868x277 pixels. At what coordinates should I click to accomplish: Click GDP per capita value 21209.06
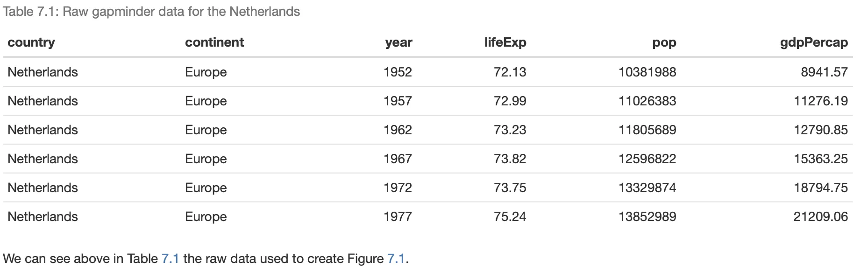820,217
